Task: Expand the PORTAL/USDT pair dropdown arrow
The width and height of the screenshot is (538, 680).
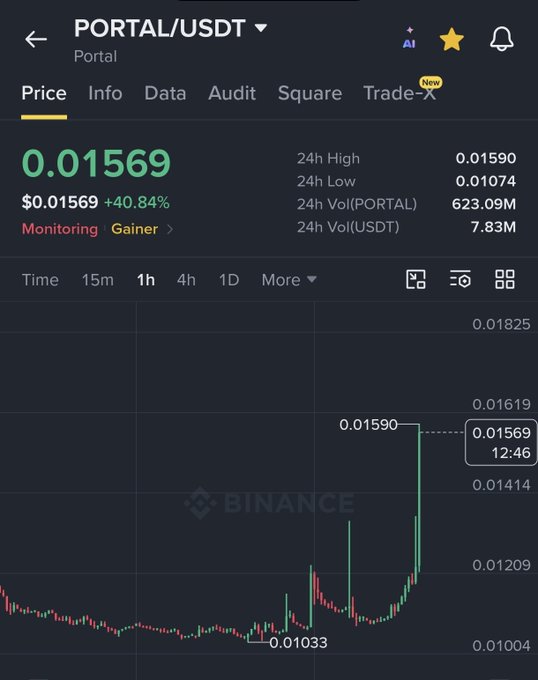Action: [x=261, y=28]
